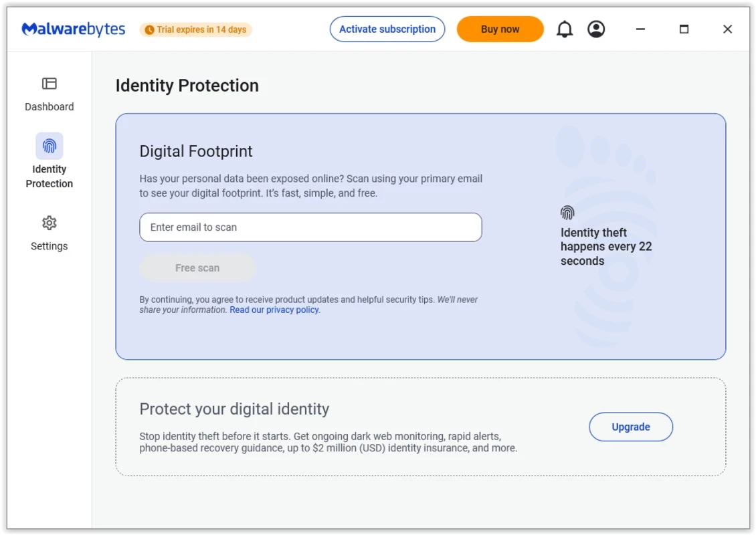Click the orange Buy now button

pyautogui.click(x=500, y=29)
